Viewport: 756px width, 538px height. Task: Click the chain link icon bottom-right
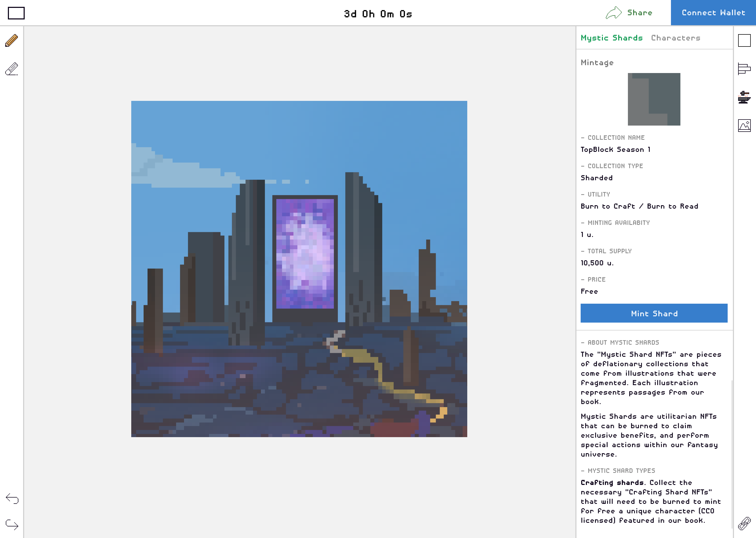[744, 524]
